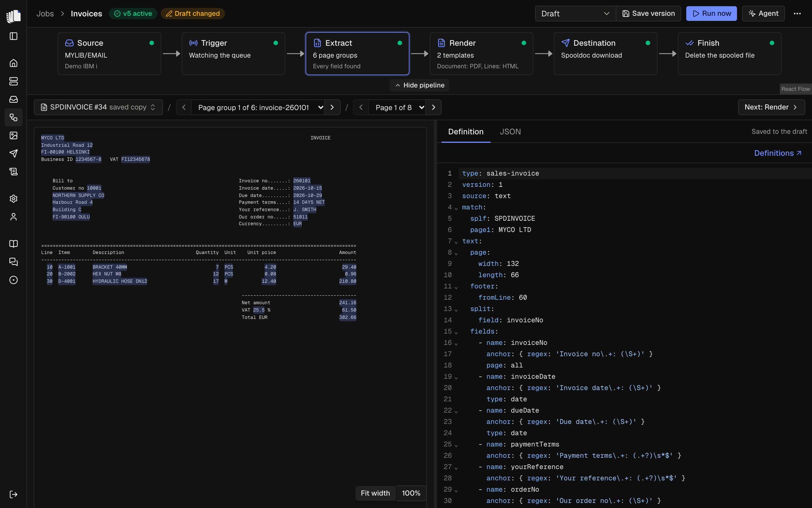
Task: Open the user profile sidebar icon
Action: pyautogui.click(x=14, y=217)
